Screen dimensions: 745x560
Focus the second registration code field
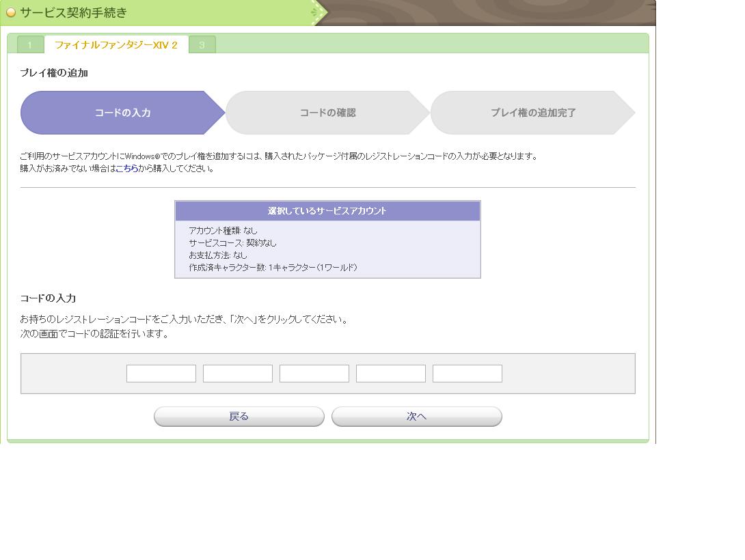238,374
